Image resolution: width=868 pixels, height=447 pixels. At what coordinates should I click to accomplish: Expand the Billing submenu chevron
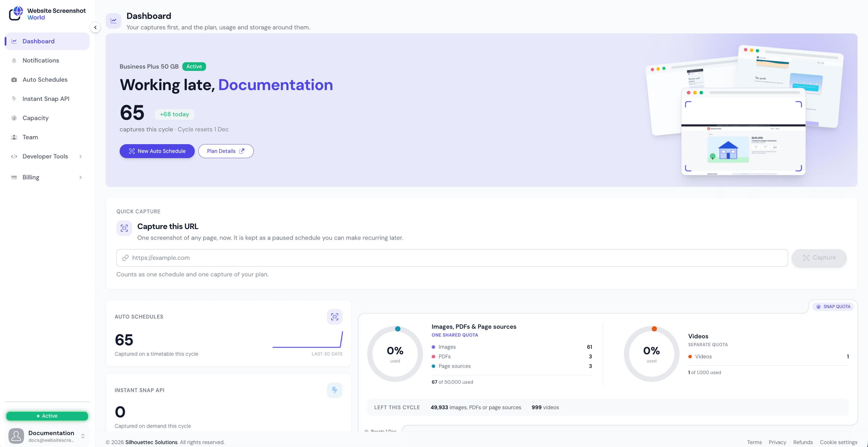(80, 178)
